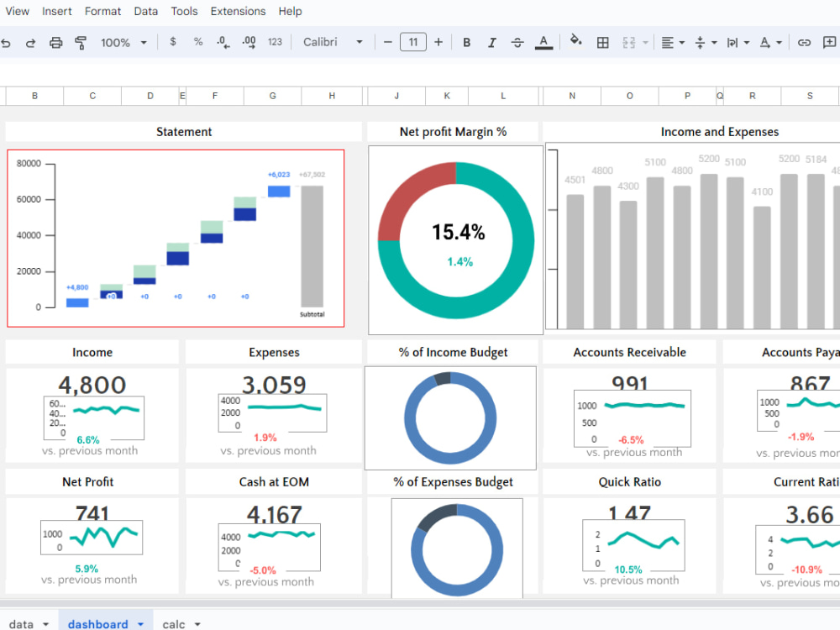Open the text rotation dropdown
This screenshot has height=630, width=840.
770,42
